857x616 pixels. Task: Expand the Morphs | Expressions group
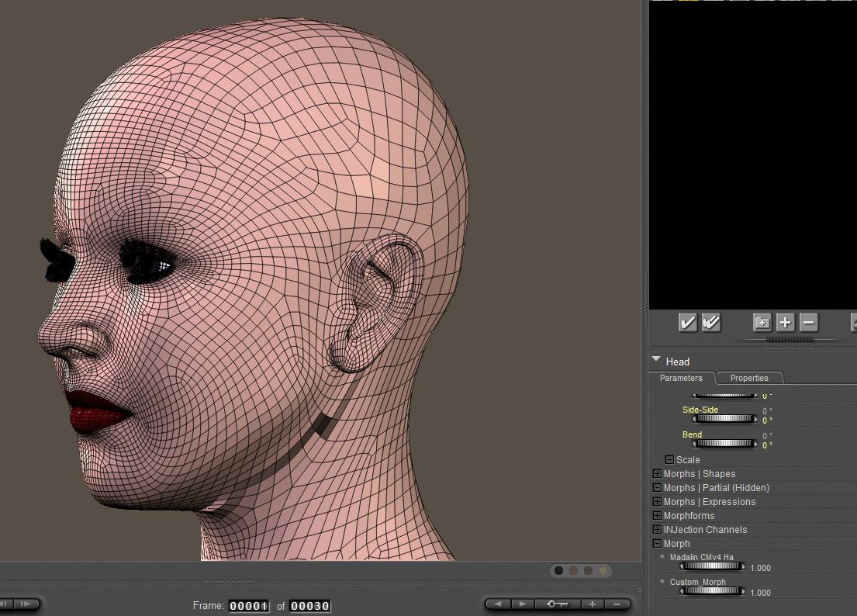point(657,502)
